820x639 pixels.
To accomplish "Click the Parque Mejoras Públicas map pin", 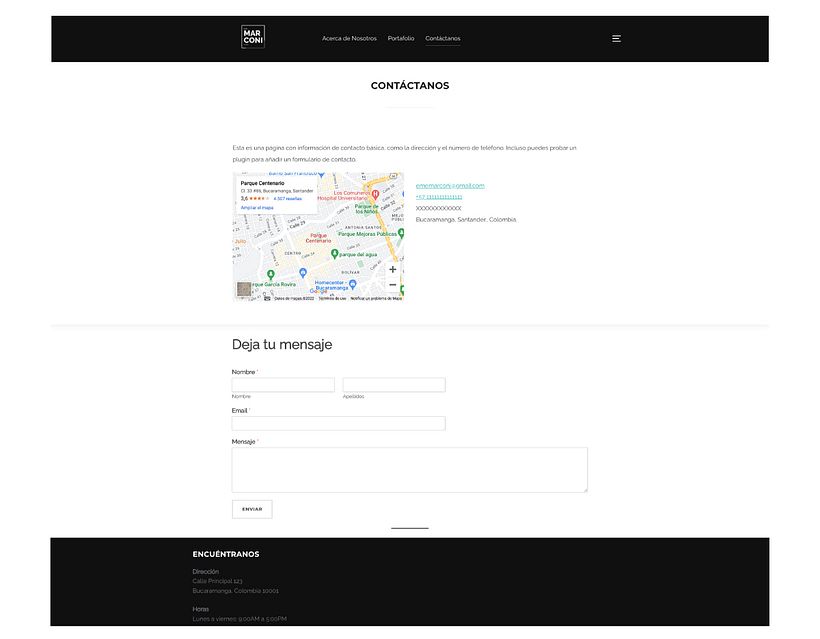I will point(401,233).
